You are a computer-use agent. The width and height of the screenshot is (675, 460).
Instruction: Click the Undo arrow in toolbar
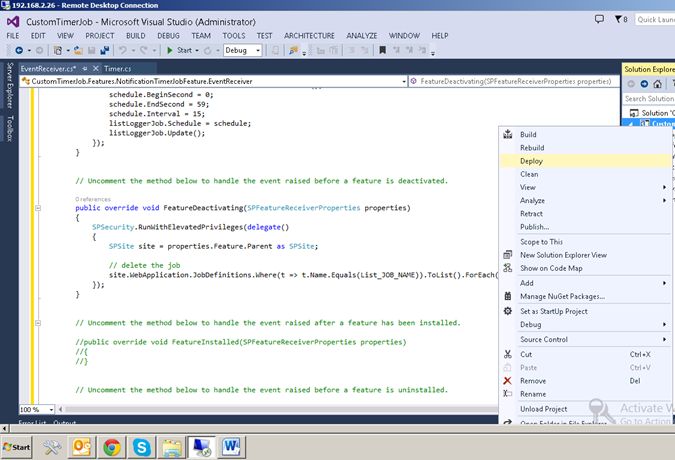[123, 50]
